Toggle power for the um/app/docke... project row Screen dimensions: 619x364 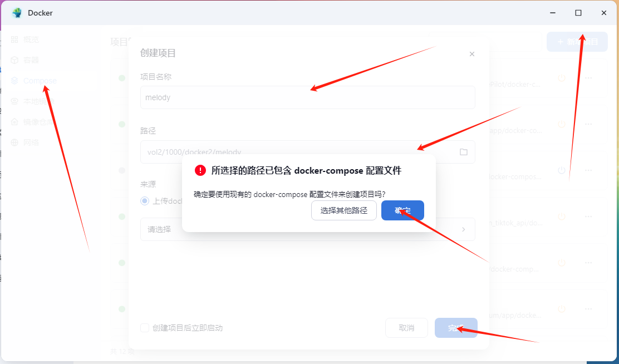(x=561, y=309)
